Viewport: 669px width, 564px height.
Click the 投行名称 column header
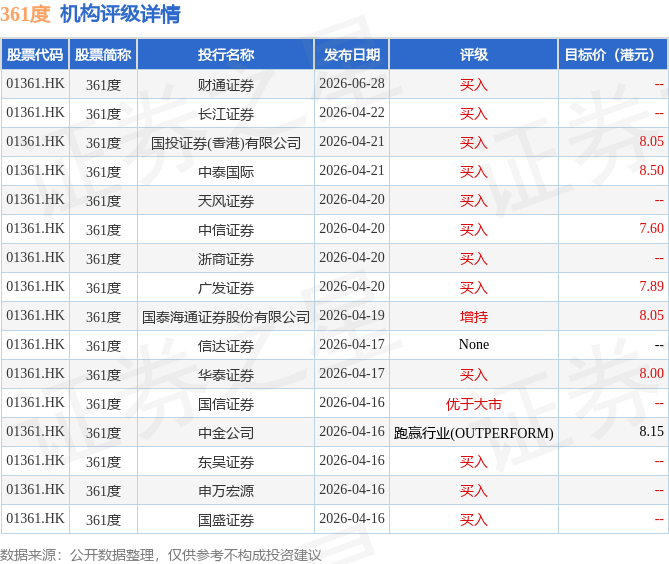point(226,55)
